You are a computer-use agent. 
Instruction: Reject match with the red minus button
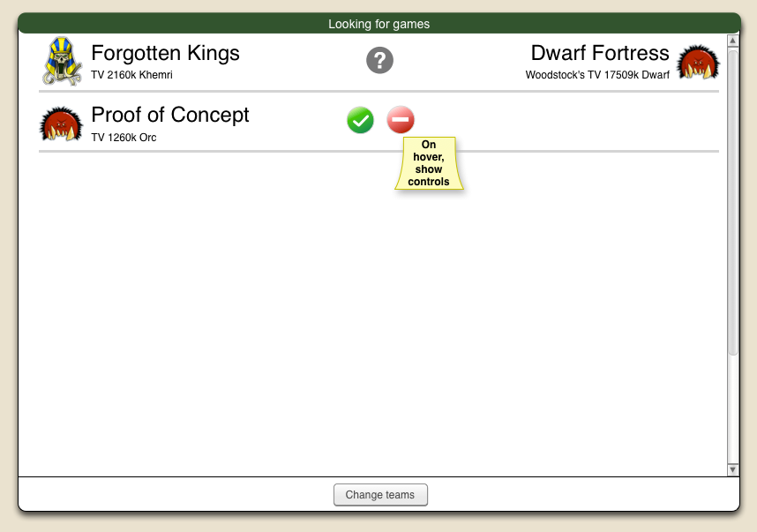pyautogui.click(x=401, y=119)
